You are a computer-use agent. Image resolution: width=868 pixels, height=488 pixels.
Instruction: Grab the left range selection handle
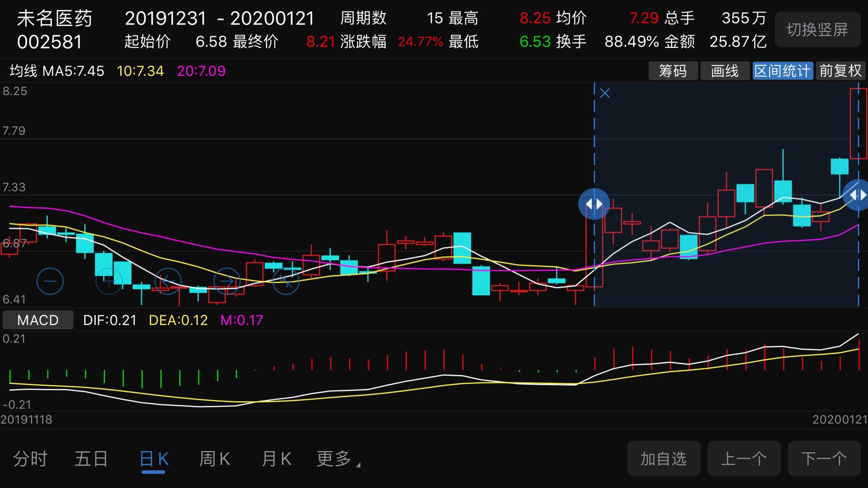[x=594, y=204]
